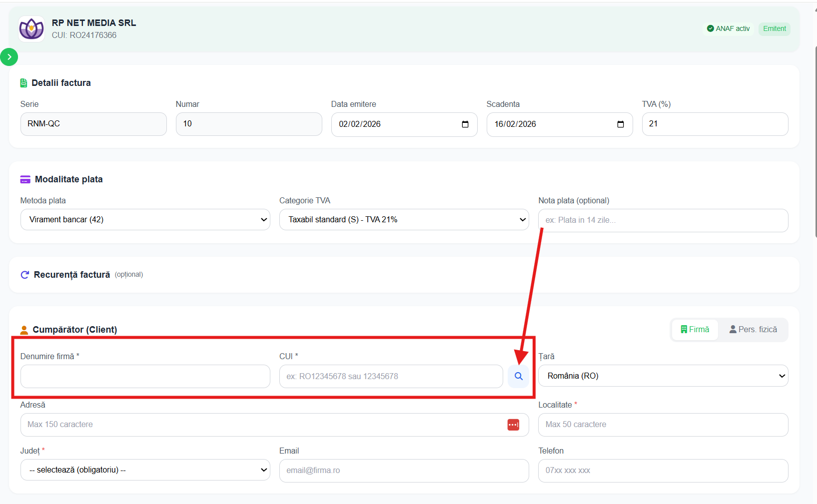Open the Țară country dropdown
817x504 pixels.
click(x=663, y=376)
